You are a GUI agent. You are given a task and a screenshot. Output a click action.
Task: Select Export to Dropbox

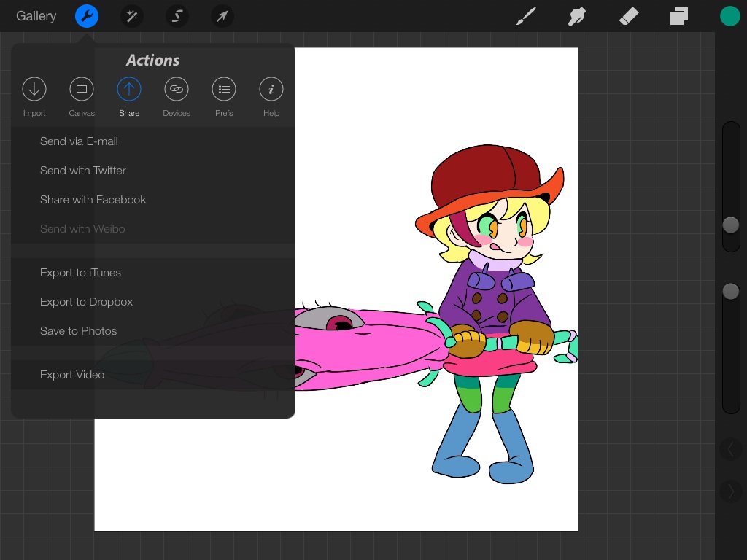tap(86, 302)
